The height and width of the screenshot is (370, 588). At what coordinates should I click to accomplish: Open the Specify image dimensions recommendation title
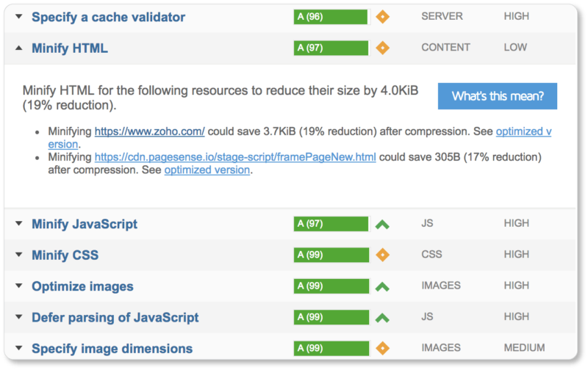click(112, 349)
